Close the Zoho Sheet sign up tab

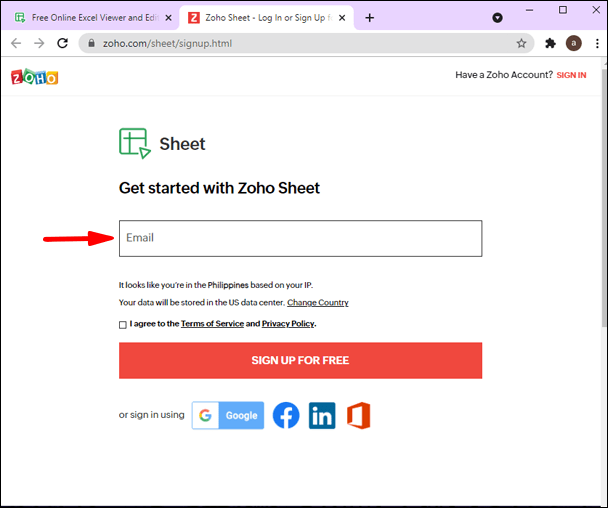[x=342, y=18]
